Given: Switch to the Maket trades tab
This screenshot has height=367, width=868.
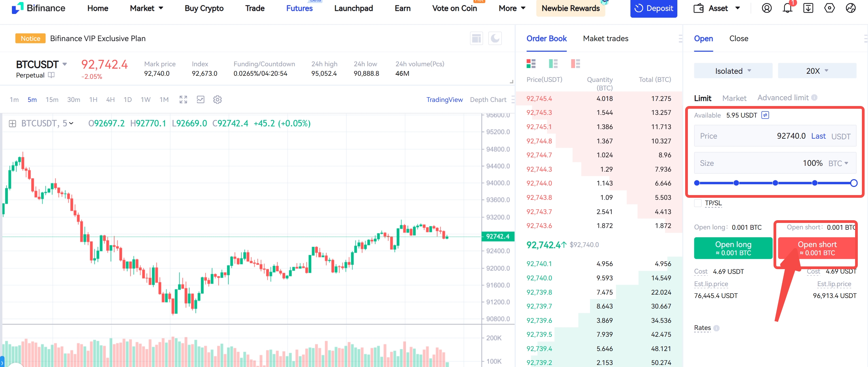Looking at the screenshot, I should point(605,38).
